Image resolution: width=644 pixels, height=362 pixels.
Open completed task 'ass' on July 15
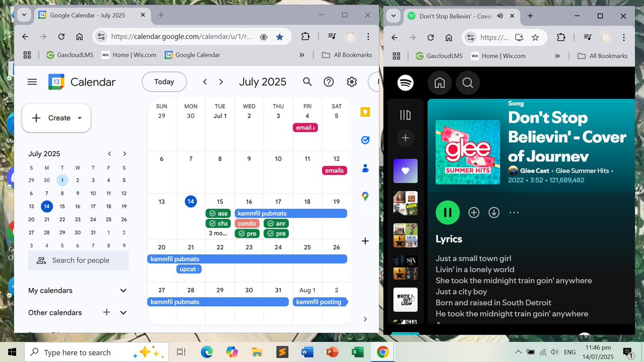click(x=218, y=213)
